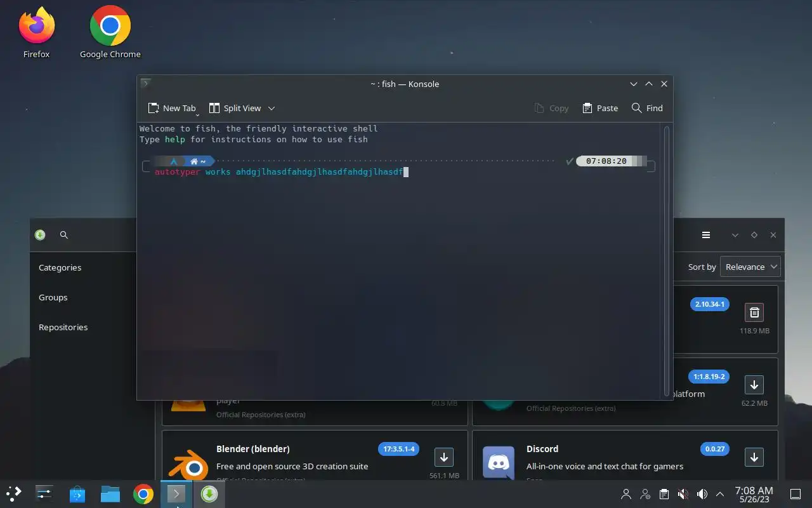The width and height of the screenshot is (812, 508).
Task: Click Paste in the Konsole toolbar
Action: pyautogui.click(x=599, y=108)
